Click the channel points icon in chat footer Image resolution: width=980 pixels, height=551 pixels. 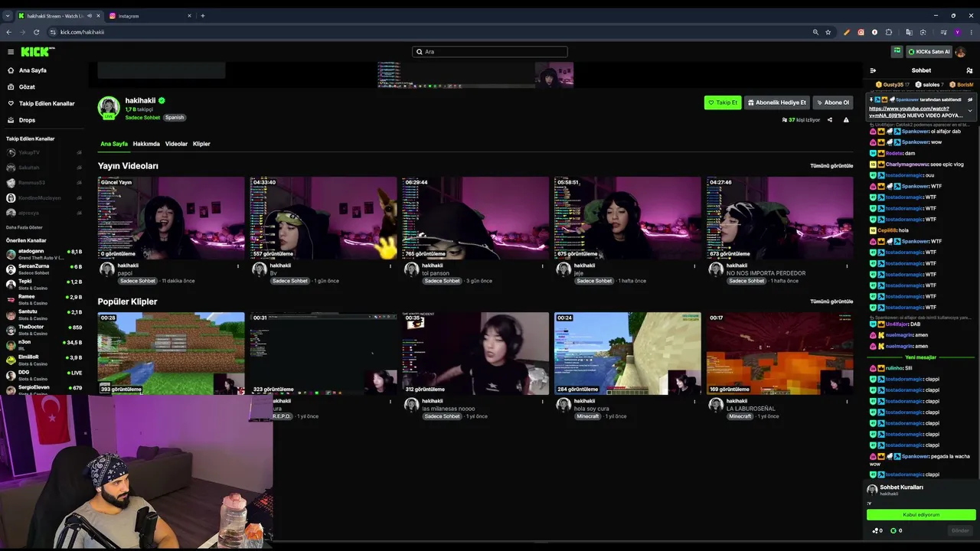click(876, 530)
